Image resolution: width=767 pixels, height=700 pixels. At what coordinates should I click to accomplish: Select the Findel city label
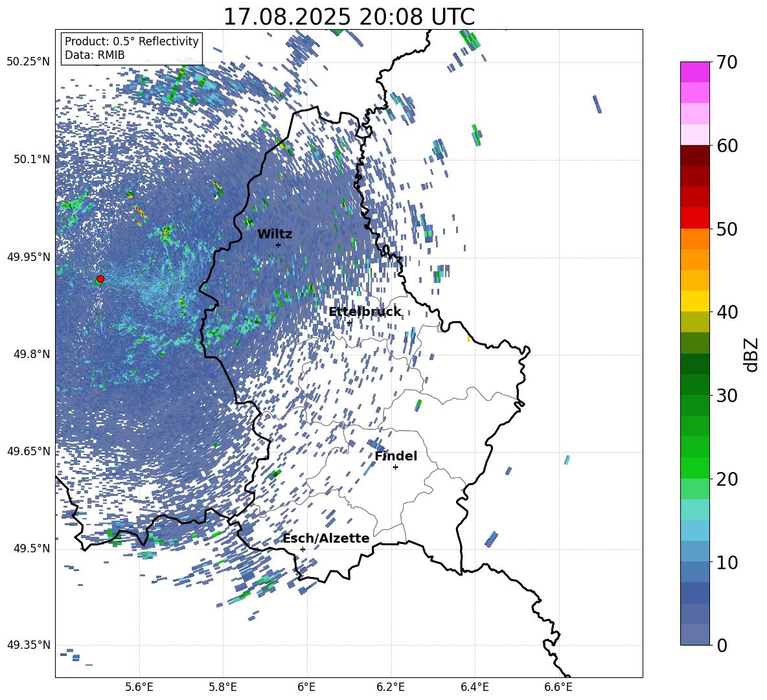(x=396, y=456)
